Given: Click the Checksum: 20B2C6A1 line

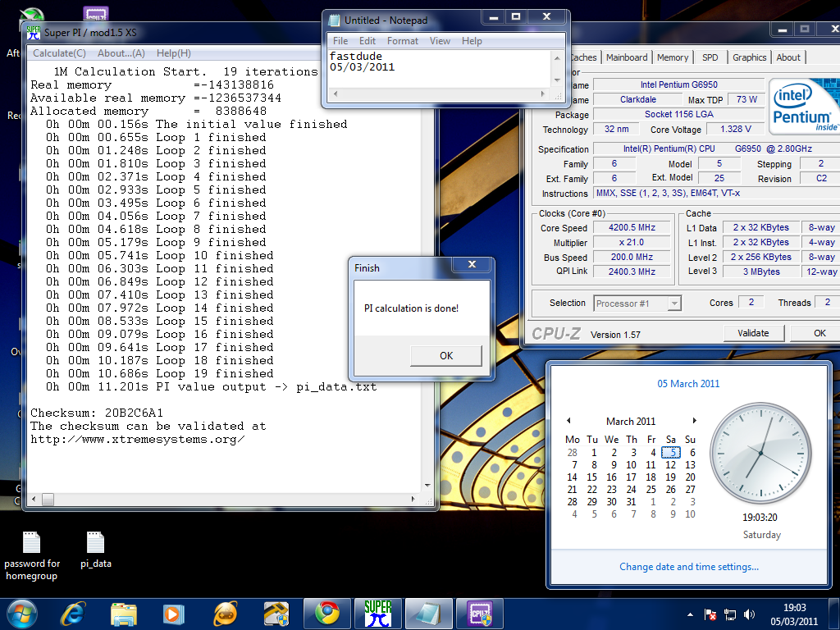Looking at the screenshot, I should pyautogui.click(x=97, y=413).
